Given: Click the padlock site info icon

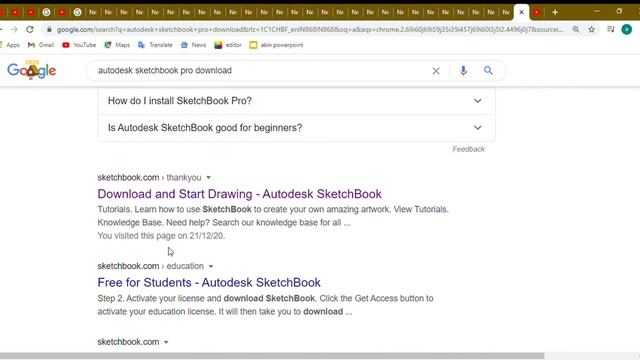Looking at the screenshot, I should pos(49,29).
